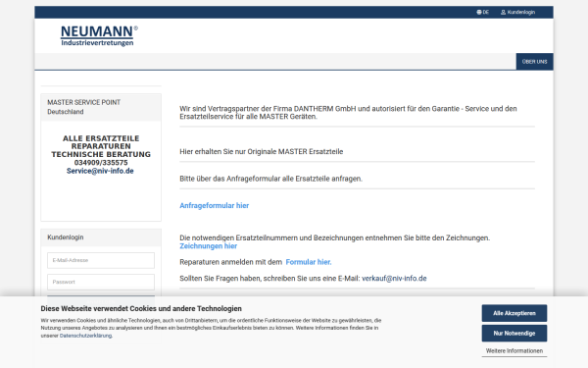The image size is (588, 368).
Task: Open the DE language selector
Action: coord(482,12)
